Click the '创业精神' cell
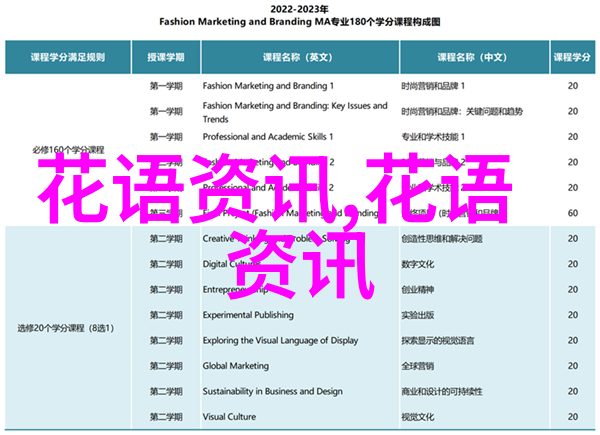The image size is (600, 435). click(x=417, y=290)
